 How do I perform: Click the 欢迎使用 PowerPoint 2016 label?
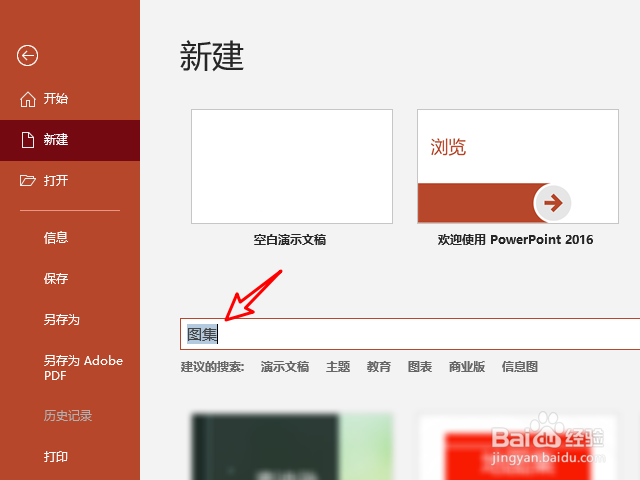coord(516,240)
